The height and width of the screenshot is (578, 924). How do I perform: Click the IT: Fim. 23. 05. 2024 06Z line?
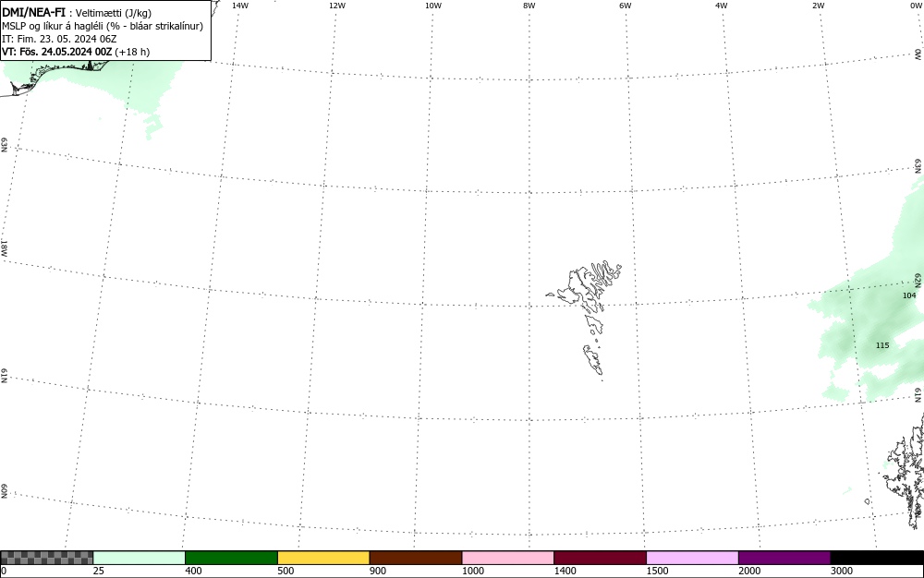tap(59, 39)
